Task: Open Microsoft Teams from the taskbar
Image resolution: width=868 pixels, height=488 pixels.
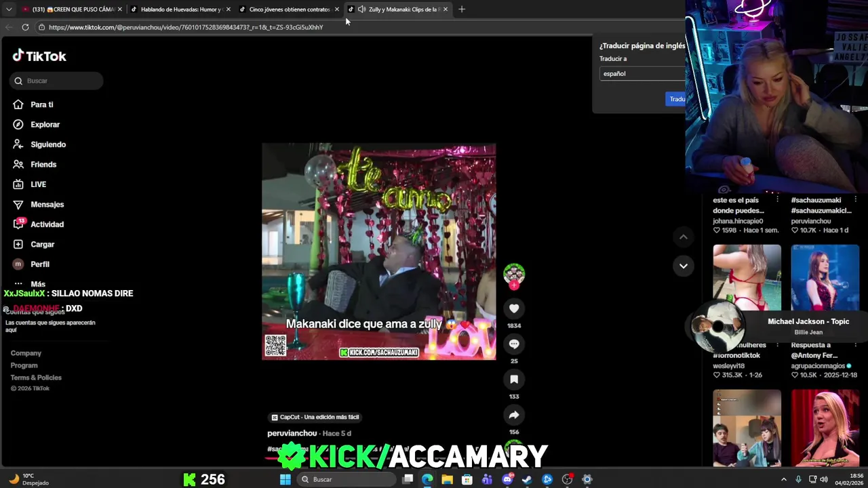Action: pyautogui.click(x=487, y=479)
